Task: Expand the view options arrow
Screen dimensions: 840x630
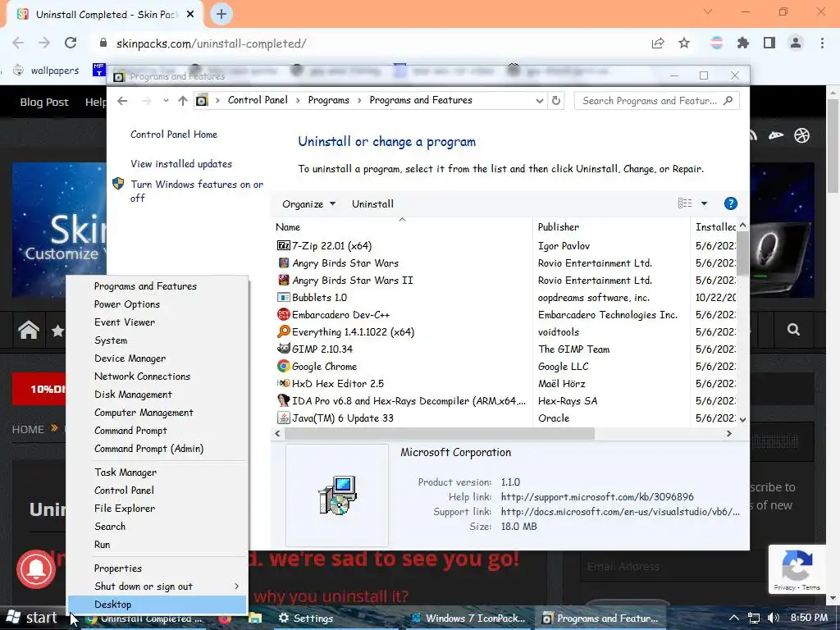Action: click(x=704, y=203)
